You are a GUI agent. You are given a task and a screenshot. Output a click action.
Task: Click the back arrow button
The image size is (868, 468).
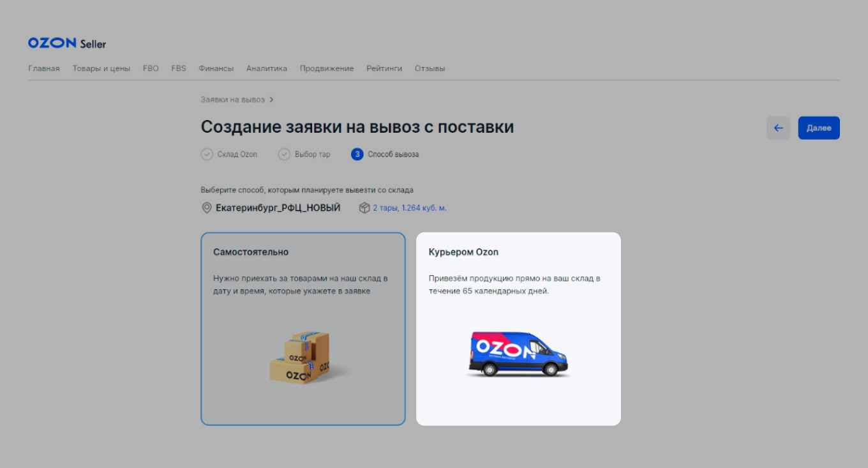pyautogui.click(x=778, y=128)
